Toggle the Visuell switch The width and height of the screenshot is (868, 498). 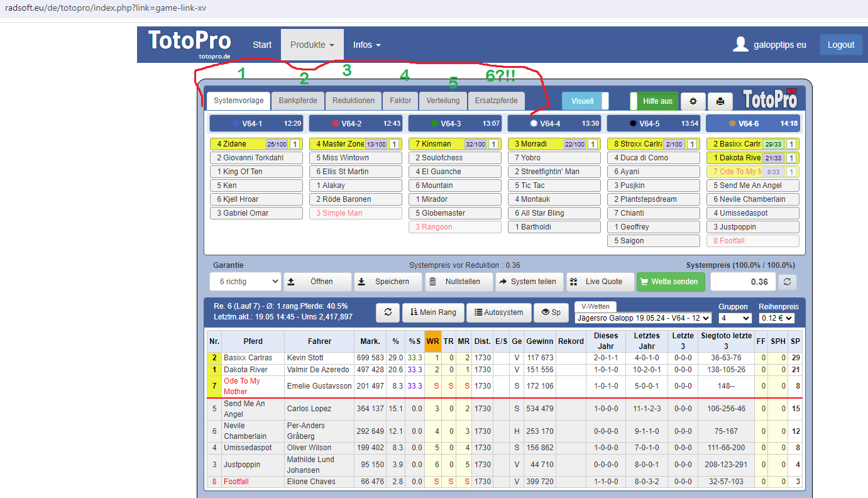[x=586, y=101]
